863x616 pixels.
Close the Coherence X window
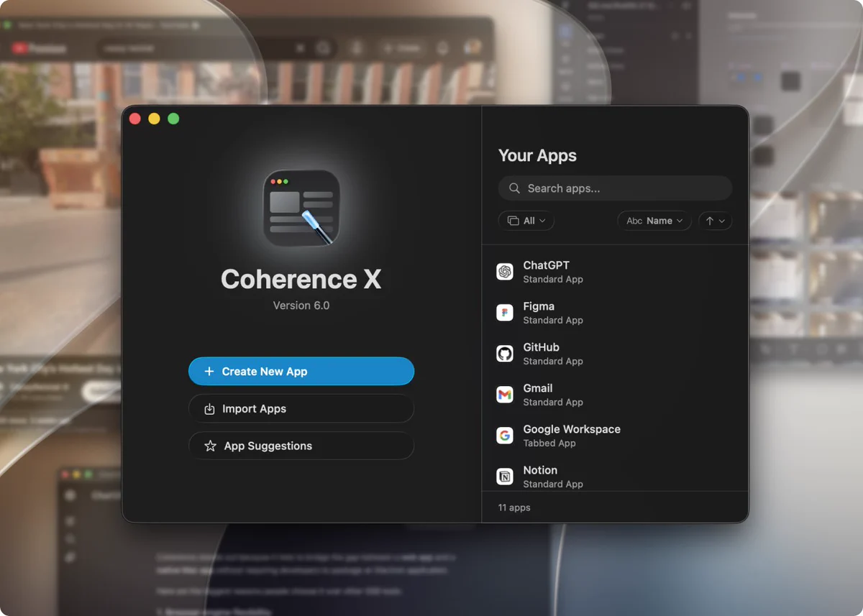(x=135, y=119)
